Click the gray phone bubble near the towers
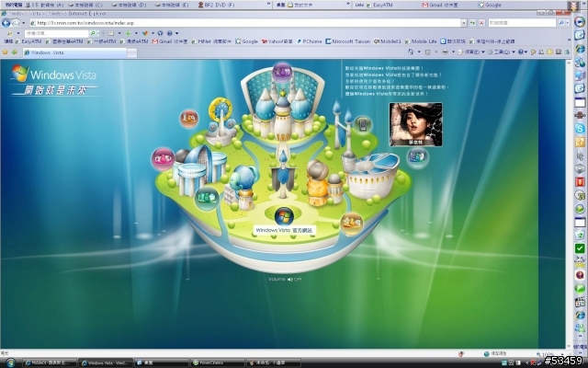588x368 pixels. 363,125
